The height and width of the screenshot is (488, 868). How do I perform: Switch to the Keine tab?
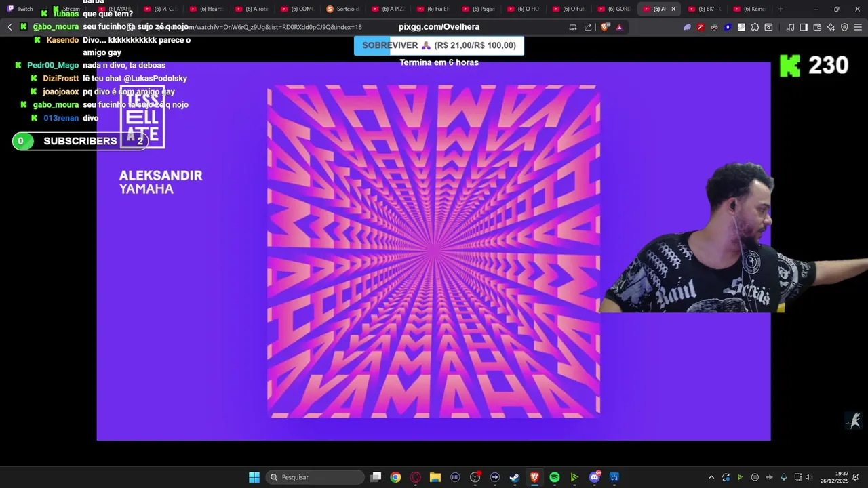coord(750,9)
